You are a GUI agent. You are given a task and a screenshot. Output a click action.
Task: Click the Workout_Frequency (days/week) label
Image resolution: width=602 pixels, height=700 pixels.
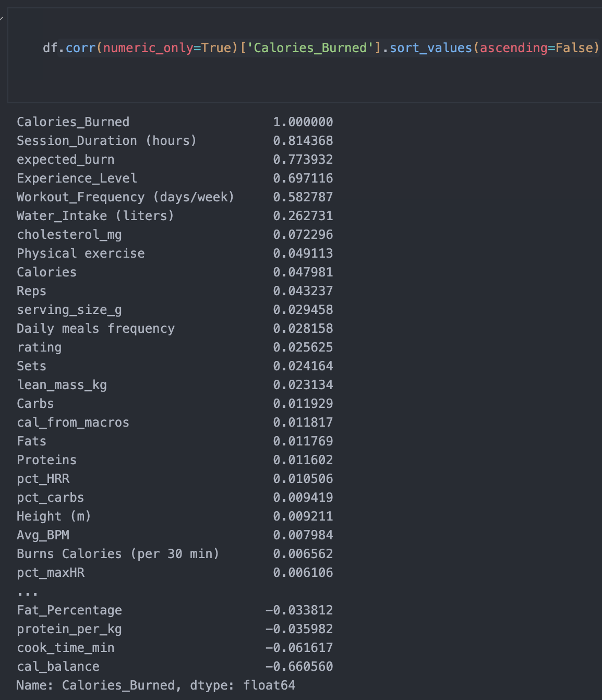(125, 197)
